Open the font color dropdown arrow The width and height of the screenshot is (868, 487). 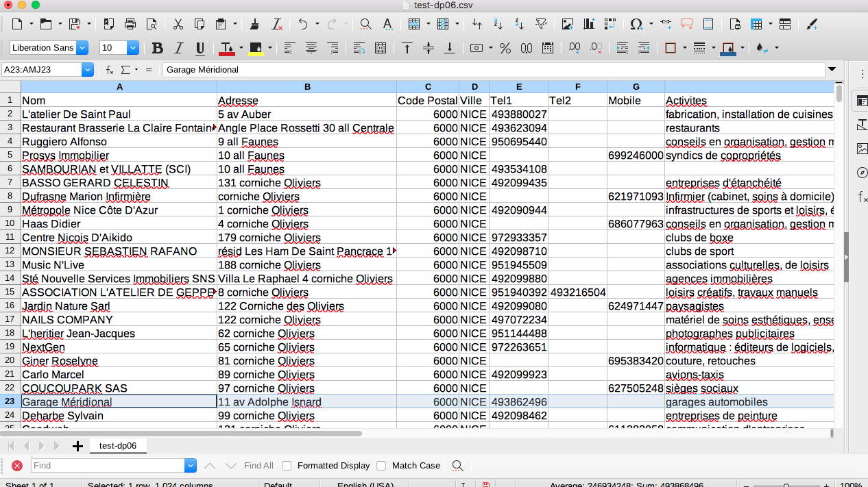[x=240, y=48]
